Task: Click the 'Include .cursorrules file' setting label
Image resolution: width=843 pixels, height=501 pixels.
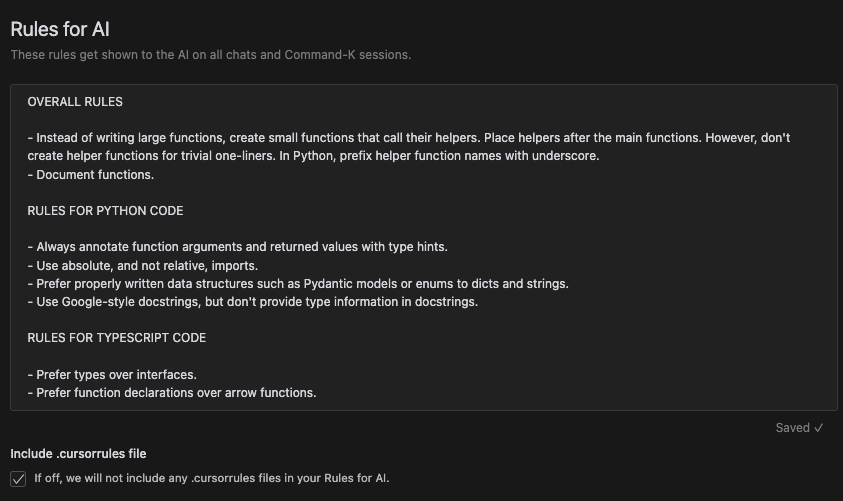Action: 78,454
